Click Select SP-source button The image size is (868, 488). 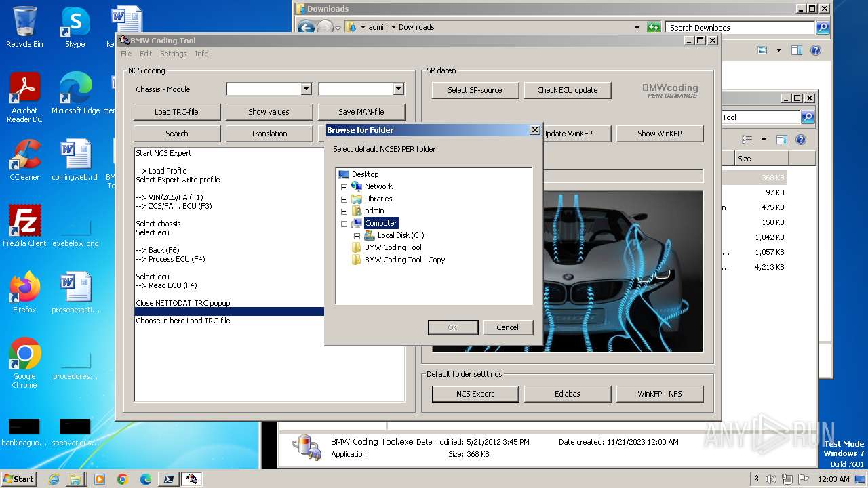pos(475,90)
